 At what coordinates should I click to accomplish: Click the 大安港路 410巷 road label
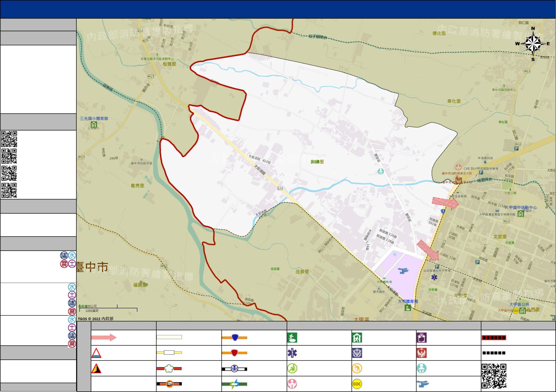260,159
